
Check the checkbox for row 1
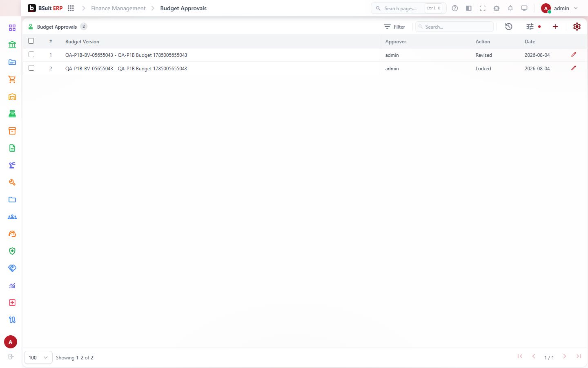tap(31, 54)
